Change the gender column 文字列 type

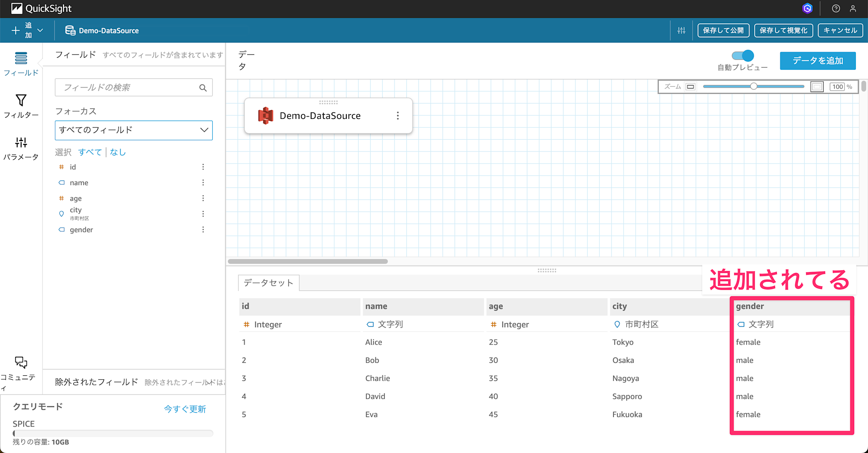coord(755,325)
